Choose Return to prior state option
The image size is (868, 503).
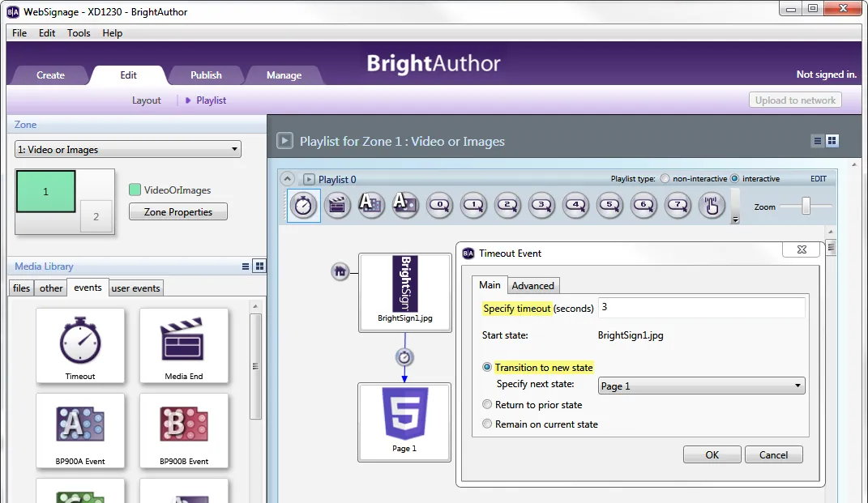486,404
